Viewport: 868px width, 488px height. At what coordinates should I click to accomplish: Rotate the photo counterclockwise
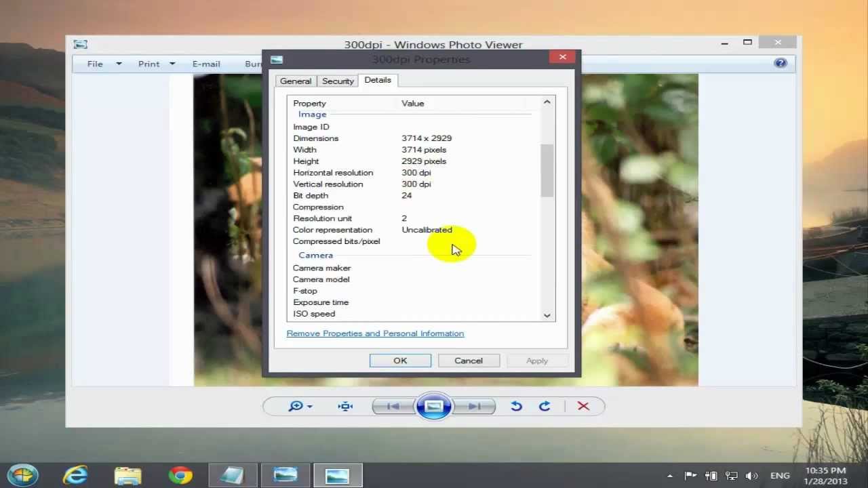pyautogui.click(x=517, y=406)
